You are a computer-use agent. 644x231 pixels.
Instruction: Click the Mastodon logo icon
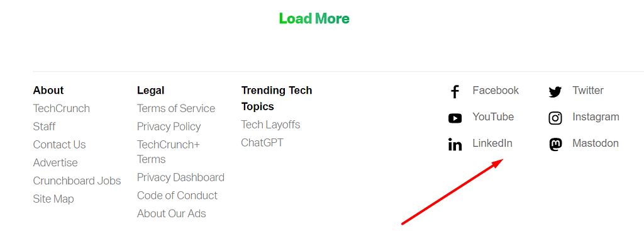pyautogui.click(x=555, y=145)
